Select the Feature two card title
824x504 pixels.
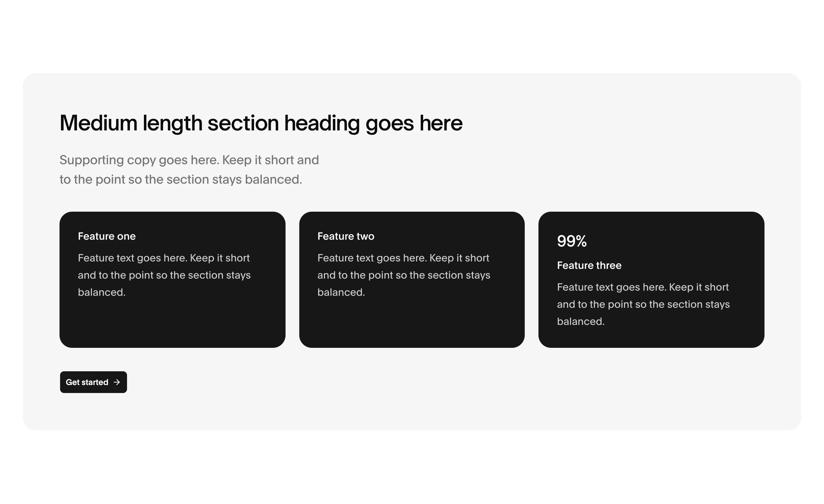click(346, 236)
